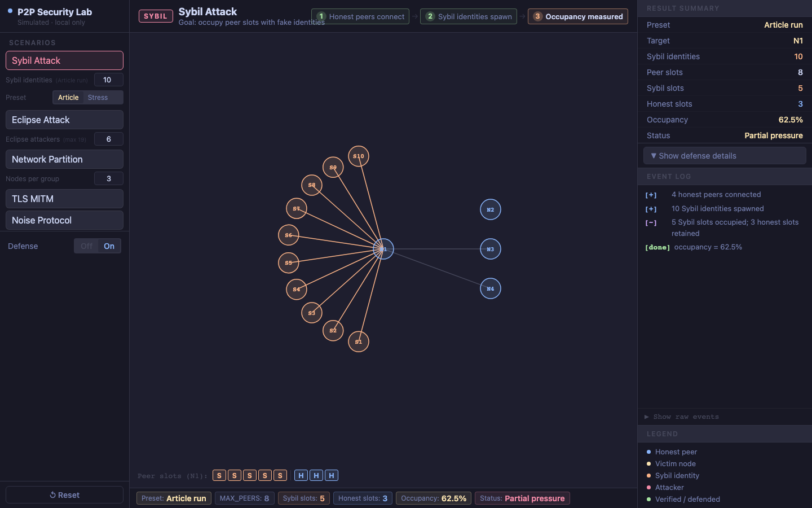Click the last orange S peer slot
Image resolution: width=812 pixels, height=508 pixels.
point(280,475)
